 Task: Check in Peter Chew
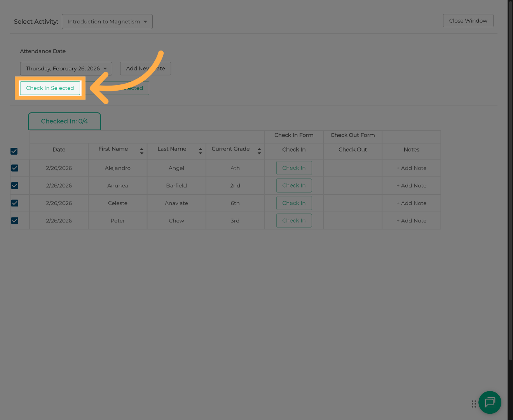tap(294, 220)
